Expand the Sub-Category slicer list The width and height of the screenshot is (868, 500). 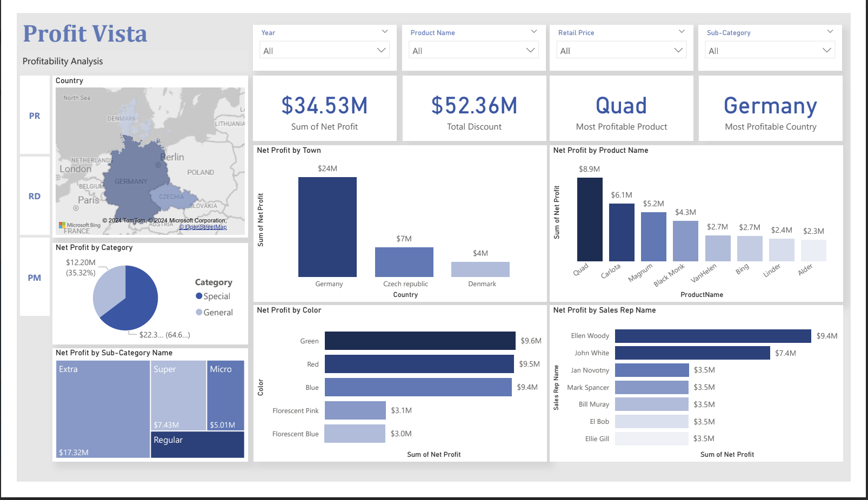827,49
